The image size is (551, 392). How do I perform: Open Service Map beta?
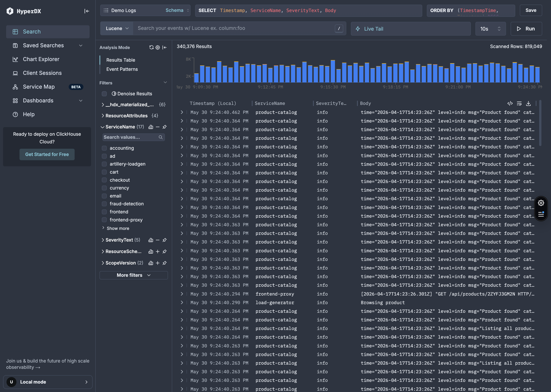point(48,87)
